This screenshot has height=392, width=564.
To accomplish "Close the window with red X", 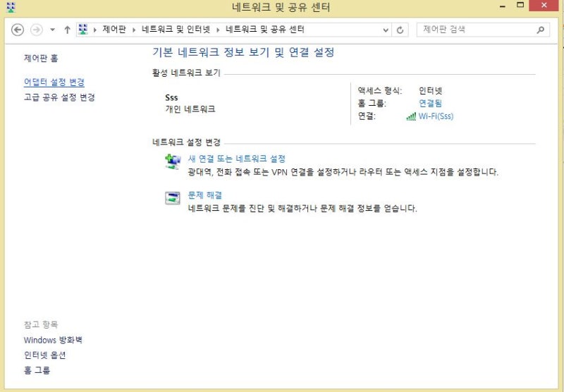I will click(x=544, y=6).
